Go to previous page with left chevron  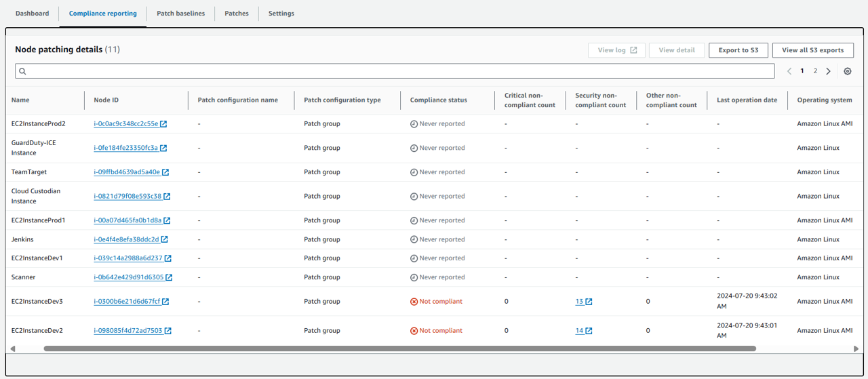789,71
